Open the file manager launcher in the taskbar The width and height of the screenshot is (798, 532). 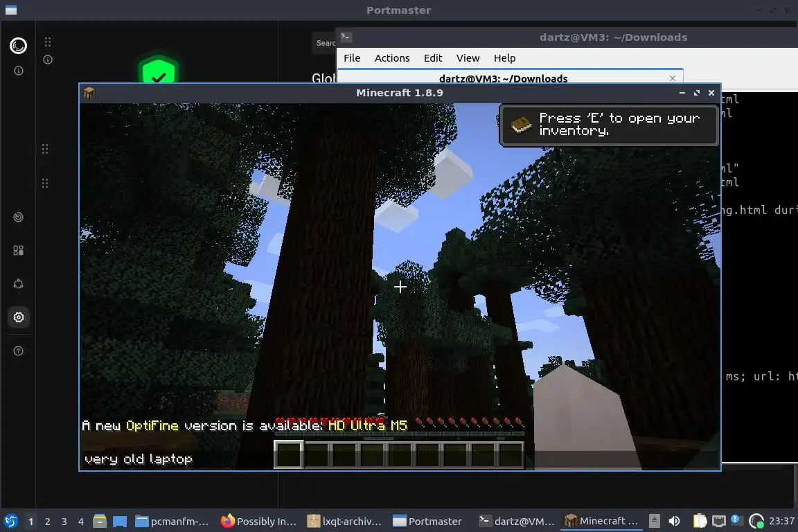pyautogui.click(x=100, y=522)
